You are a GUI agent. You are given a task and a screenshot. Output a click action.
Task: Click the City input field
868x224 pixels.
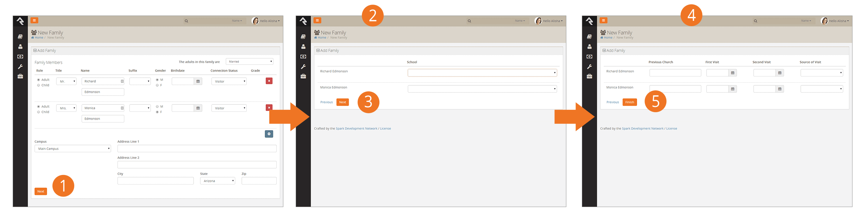tap(156, 181)
